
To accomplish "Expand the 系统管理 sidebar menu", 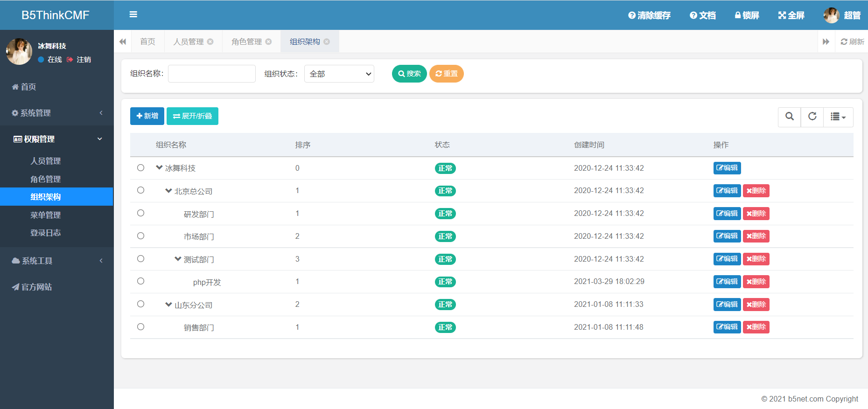I will coord(56,113).
